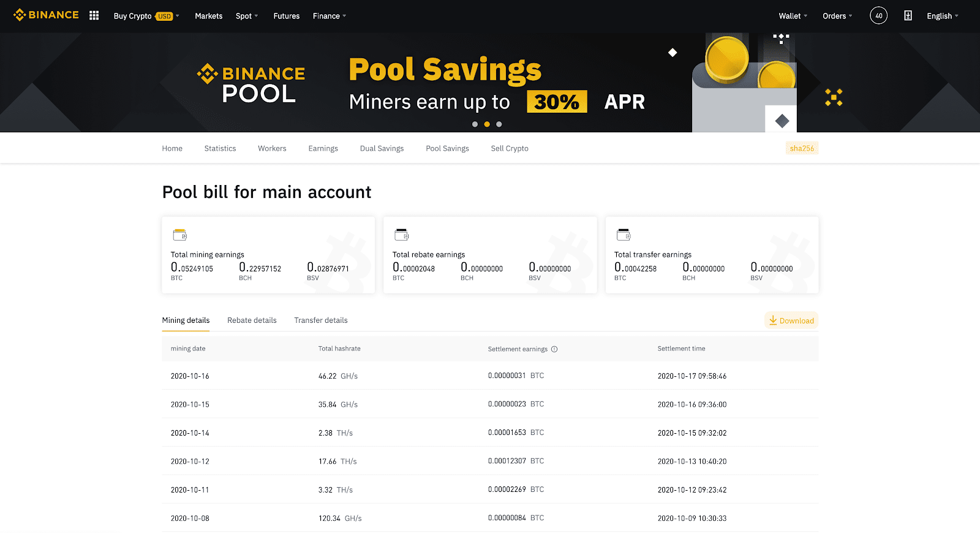Screen dimensions: 980x533
Task: Select the second banner carousel dot
Action: [487, 124]
